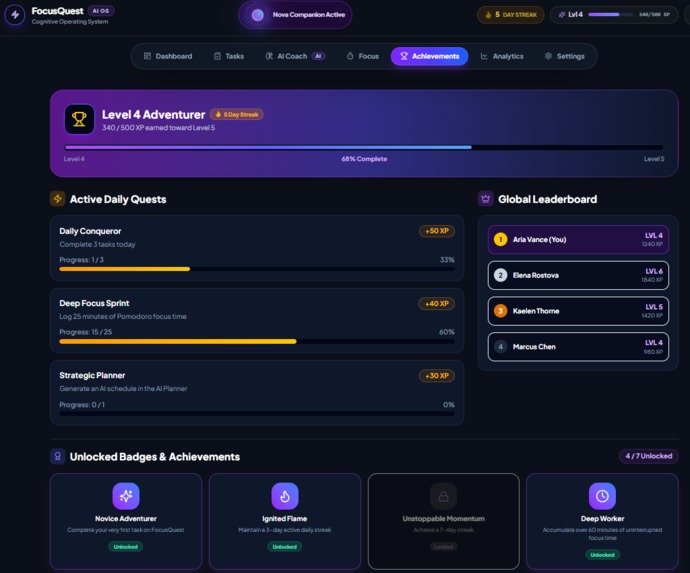Click the FocusQuest lightning bolt logo
Image resolution: width=690 pixels, height=573 pixels.
15,15
